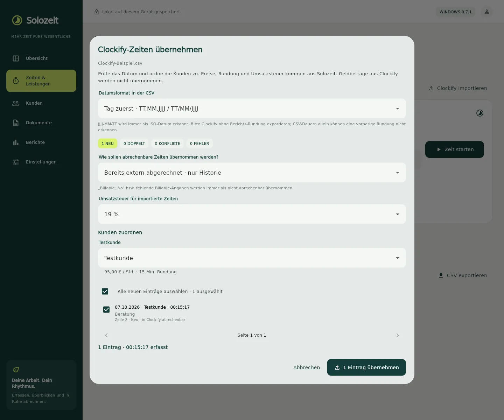Uncheck the 07.10.2026 Testkunde entry
Image resolution: width=504 pixels, height=420 pixels.
click(x=106, y=310)
